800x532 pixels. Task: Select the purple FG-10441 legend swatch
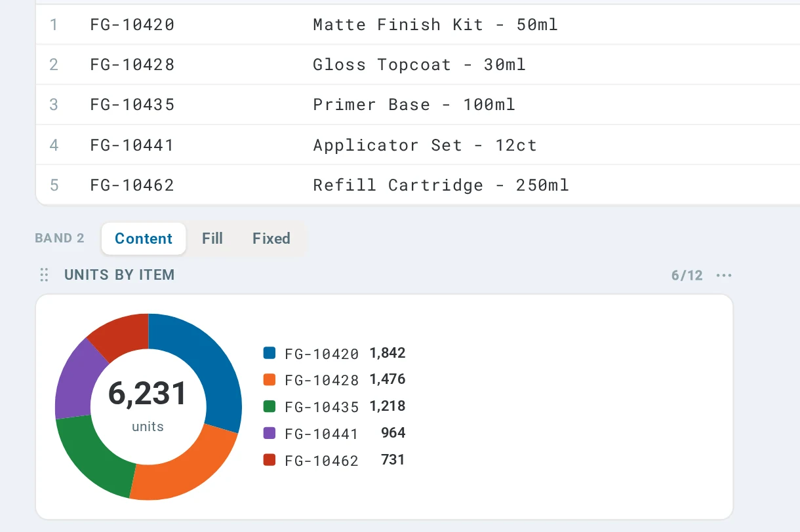[x=269, y=433]
